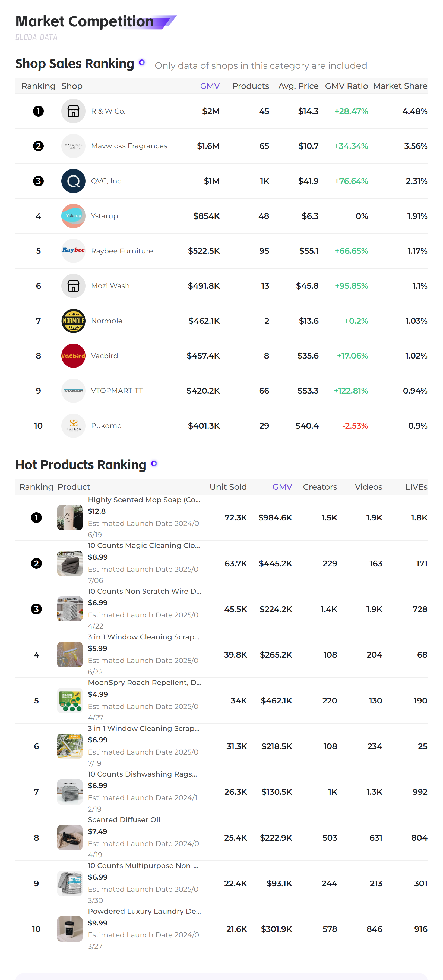443x980 pixels.
Task: Open the 10 Counts Magic Cleaning Cloth thumbnail
Action: (70, 563)
